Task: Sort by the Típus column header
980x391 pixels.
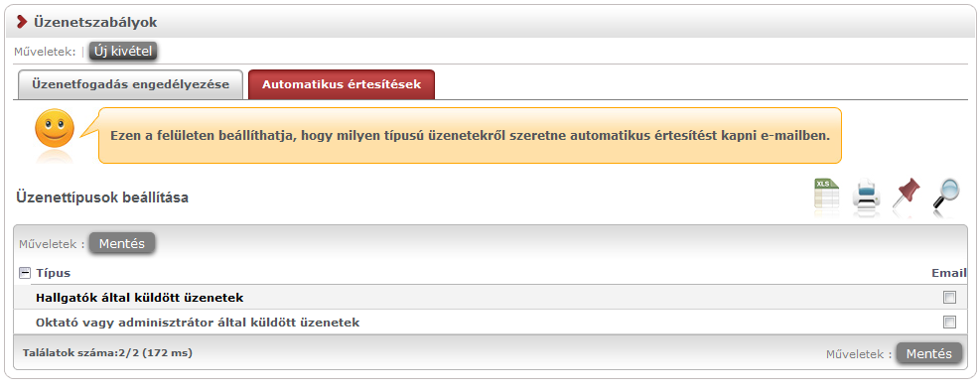Action: pos(54,273)
